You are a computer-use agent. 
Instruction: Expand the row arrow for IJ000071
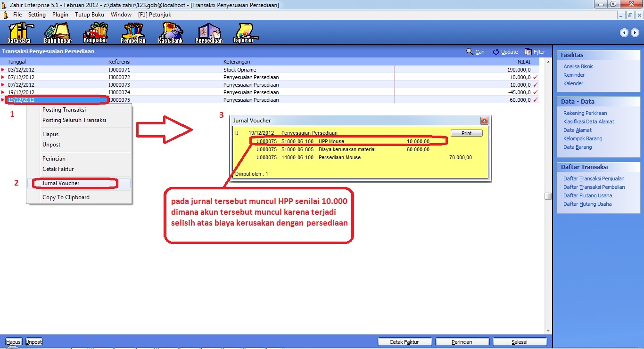coord(3,70)
